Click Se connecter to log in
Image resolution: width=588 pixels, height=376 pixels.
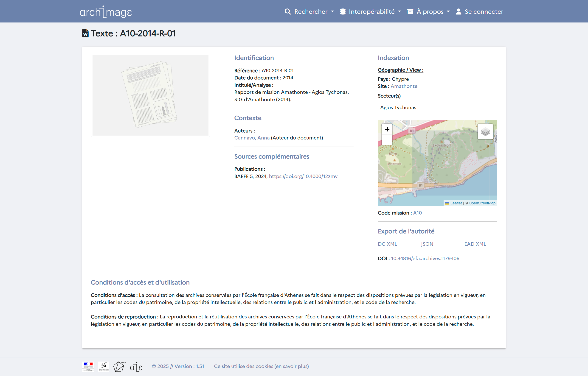[x=484, y=11]
